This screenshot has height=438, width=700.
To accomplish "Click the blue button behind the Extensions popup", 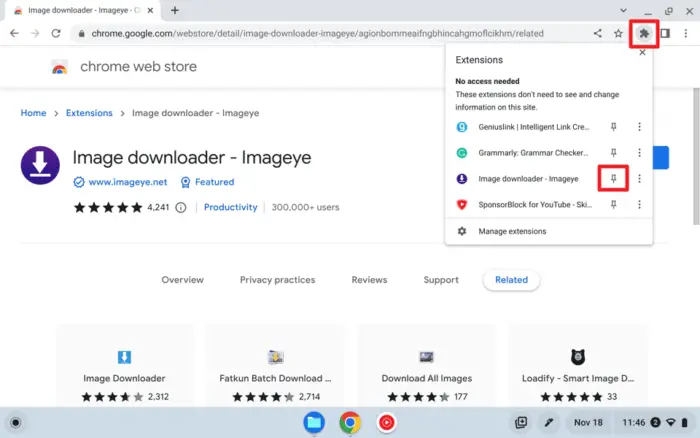I will [x=661, y=158].
